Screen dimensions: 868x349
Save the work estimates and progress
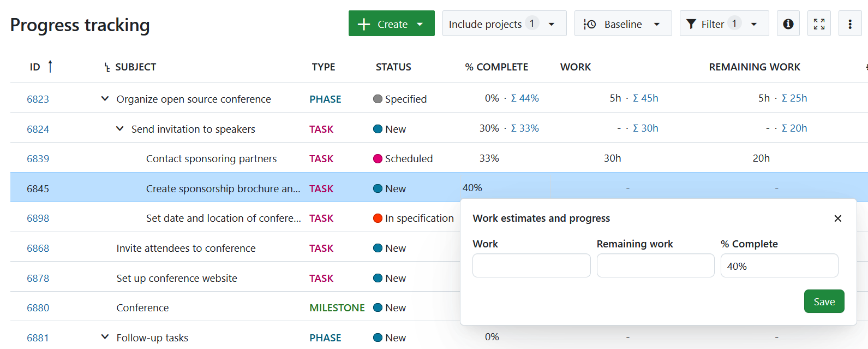point(824,301)
